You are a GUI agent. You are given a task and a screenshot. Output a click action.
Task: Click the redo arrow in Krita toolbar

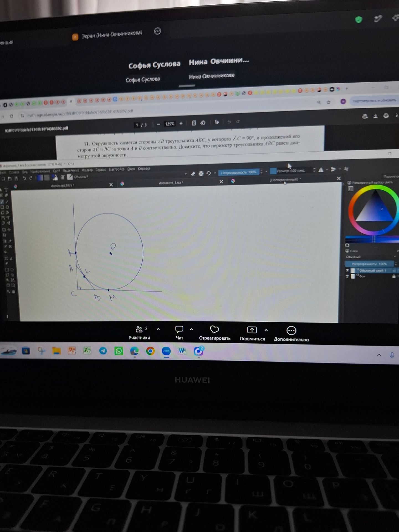pos(30,178)
